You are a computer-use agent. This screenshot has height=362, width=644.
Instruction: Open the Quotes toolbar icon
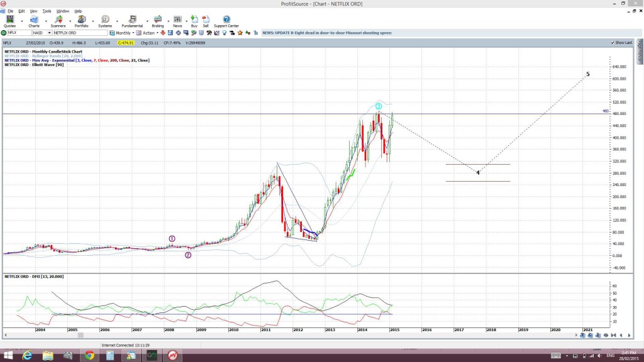(x=9, y=19)
